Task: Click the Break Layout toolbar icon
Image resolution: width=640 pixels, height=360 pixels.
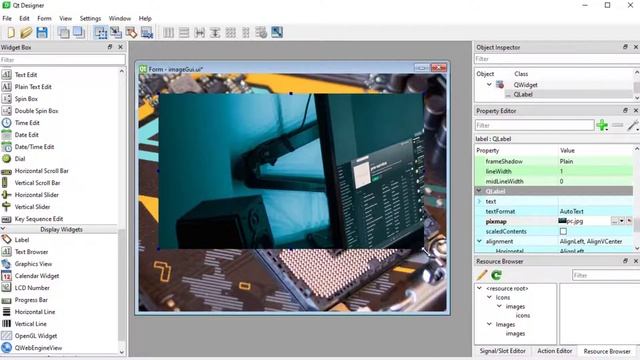Action: tap(261, 32)
